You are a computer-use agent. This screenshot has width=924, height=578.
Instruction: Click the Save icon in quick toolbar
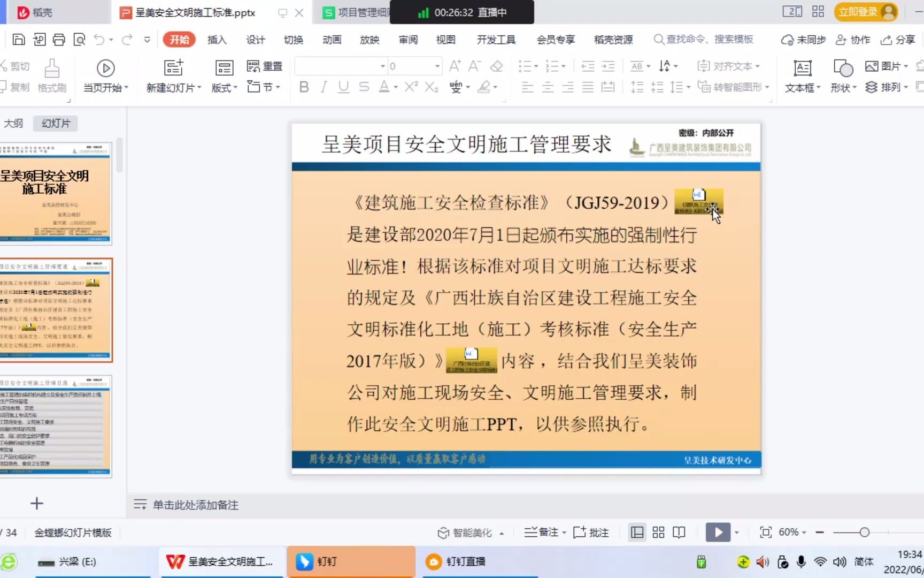click(19, 40)
